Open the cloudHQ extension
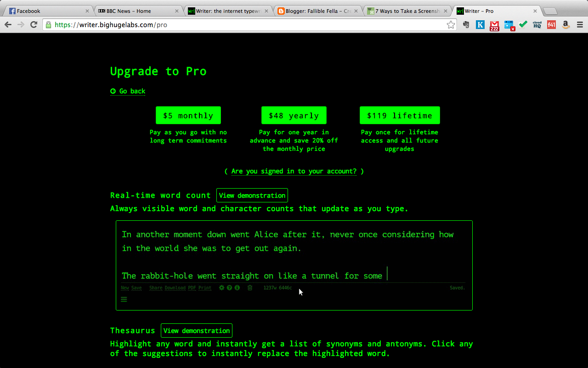The height and width of the screenshot is (368, 588). pos(537,25)
